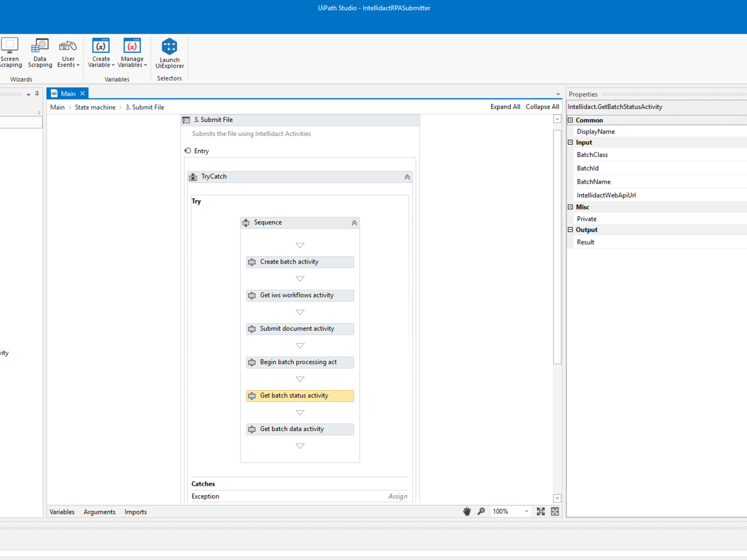Open the Variables panel
The image size is (747, 560).
[62, 512]
